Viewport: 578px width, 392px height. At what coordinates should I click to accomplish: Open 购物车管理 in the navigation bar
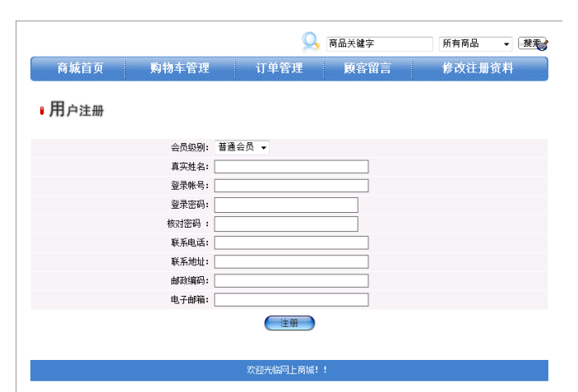pyautogui.click(x=179, y=68)
